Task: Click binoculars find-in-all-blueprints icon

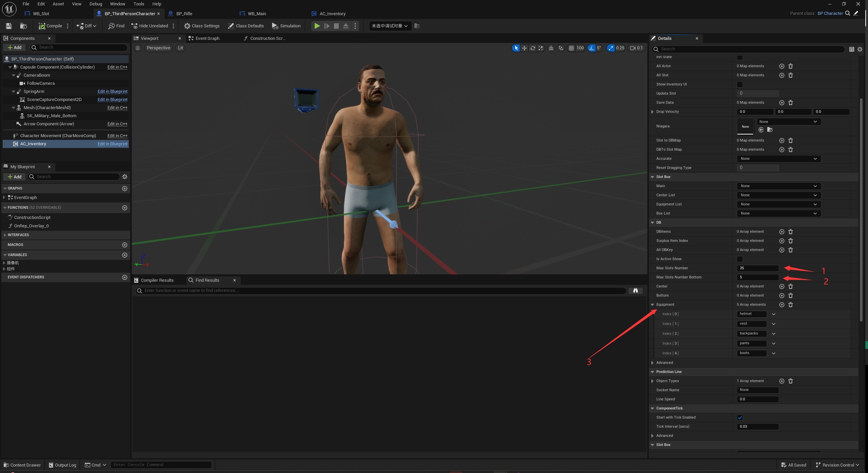Action: (635, 291)
